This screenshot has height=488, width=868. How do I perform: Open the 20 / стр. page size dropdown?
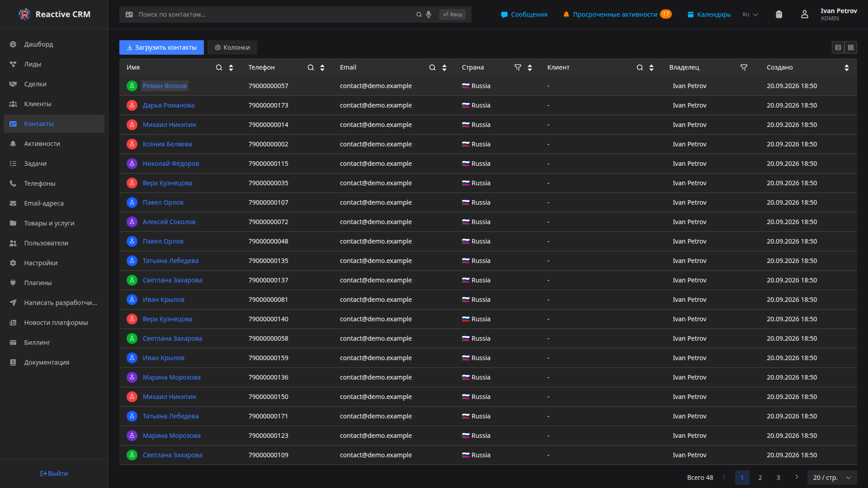pyautogui.click(x=832, y=478)
